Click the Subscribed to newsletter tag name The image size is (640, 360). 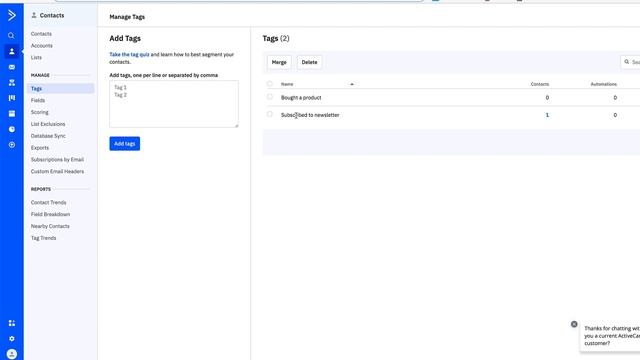pyautogui.click(x=310, y=115)
